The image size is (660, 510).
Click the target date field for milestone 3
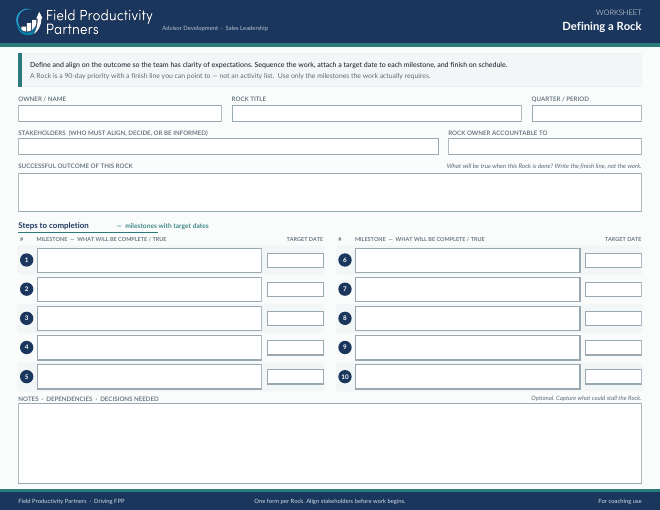pos(295,319)
